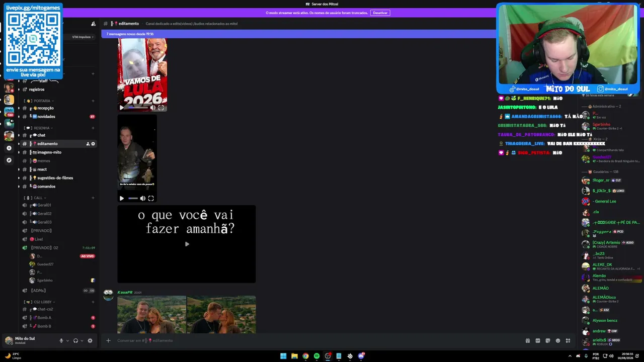Seek the second video progress bar
Viewport: 644px width, 362px height.
click(x=133, y=198)
